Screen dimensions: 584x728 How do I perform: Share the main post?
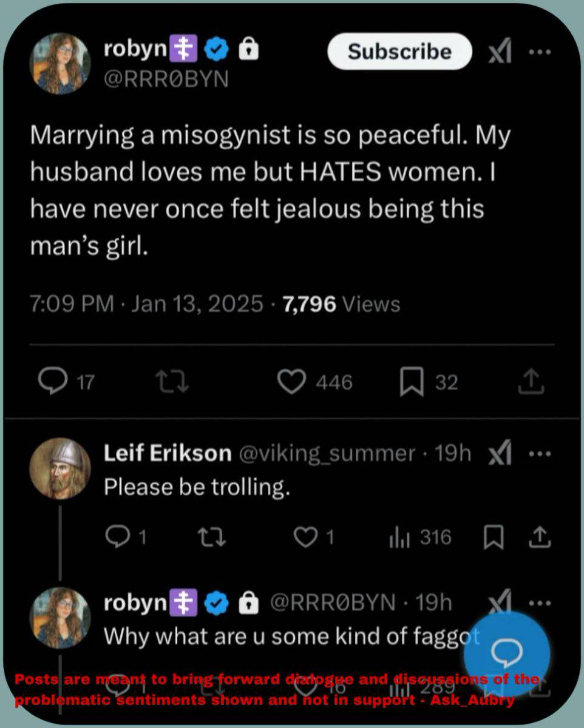pos(530,382)
